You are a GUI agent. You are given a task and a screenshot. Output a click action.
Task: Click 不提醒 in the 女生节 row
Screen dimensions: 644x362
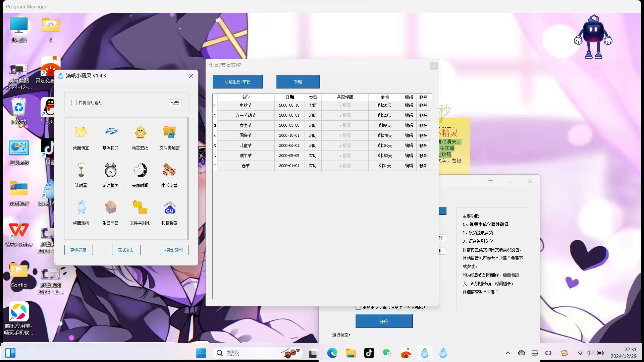coord(344,125)
